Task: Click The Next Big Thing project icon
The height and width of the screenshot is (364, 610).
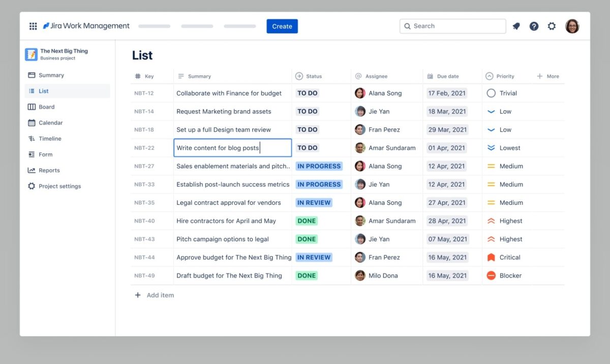Action: point(32,54)
